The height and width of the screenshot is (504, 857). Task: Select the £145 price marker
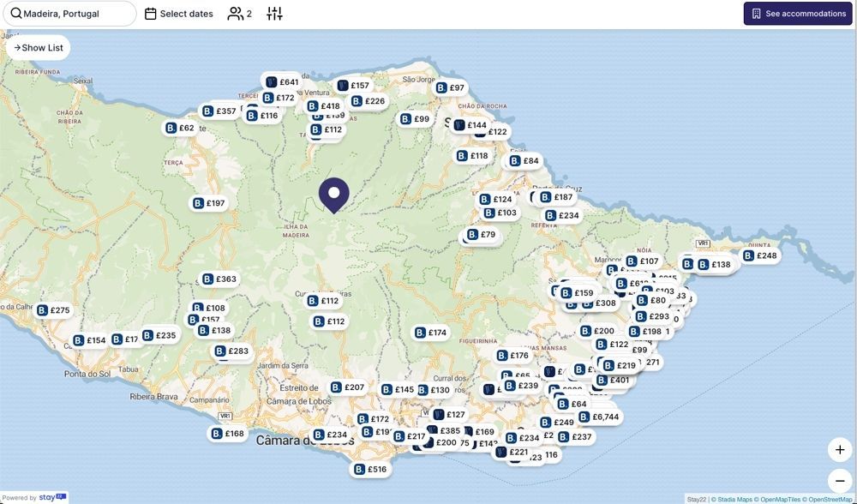[398, 389]
